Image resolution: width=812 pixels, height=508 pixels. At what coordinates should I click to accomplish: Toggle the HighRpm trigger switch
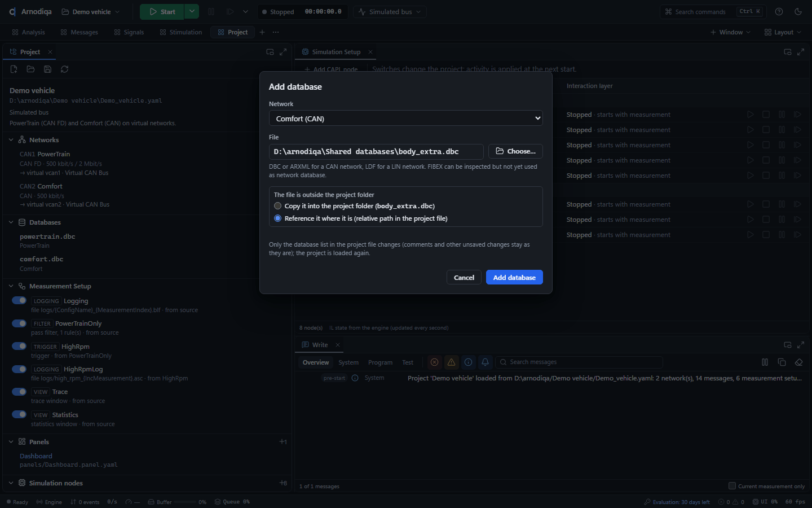pos(19,346)
